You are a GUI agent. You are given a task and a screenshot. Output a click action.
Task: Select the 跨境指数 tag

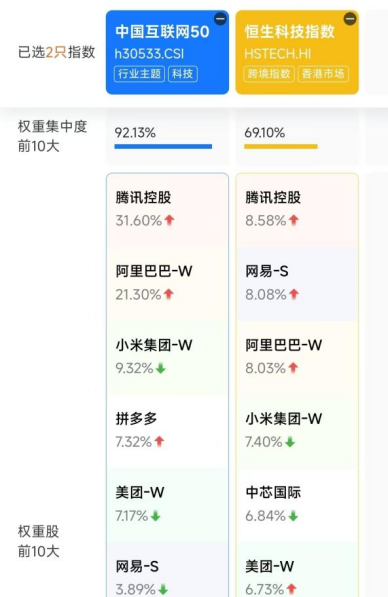(269, 74)
